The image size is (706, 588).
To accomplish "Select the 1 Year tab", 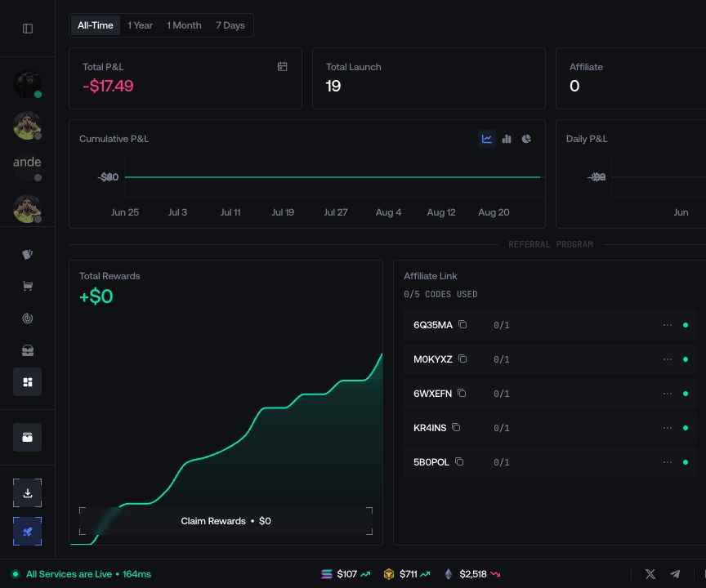I will [x=140, y=25].
